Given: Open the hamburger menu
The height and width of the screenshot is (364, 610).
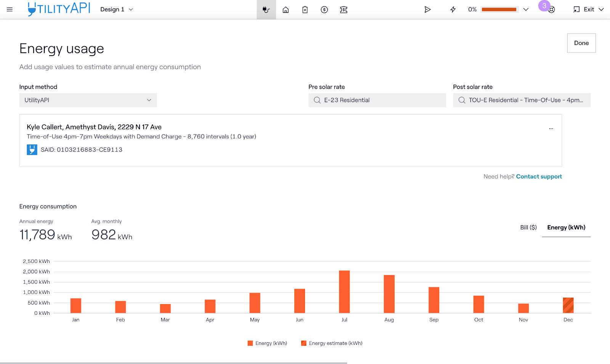Looking at the screenshot, I should coord(10,10).
